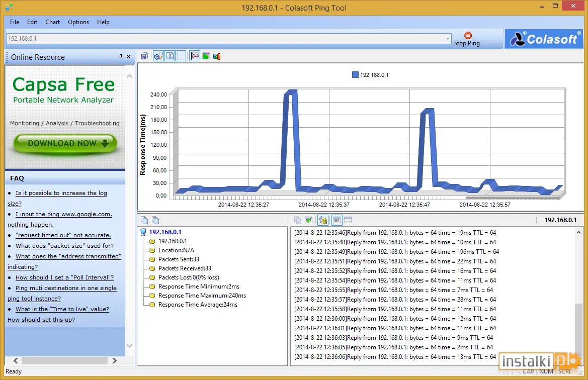This screenshot has height=380, width=588.
Task: Open the Options menu
Action: click(x=78, y=22)
